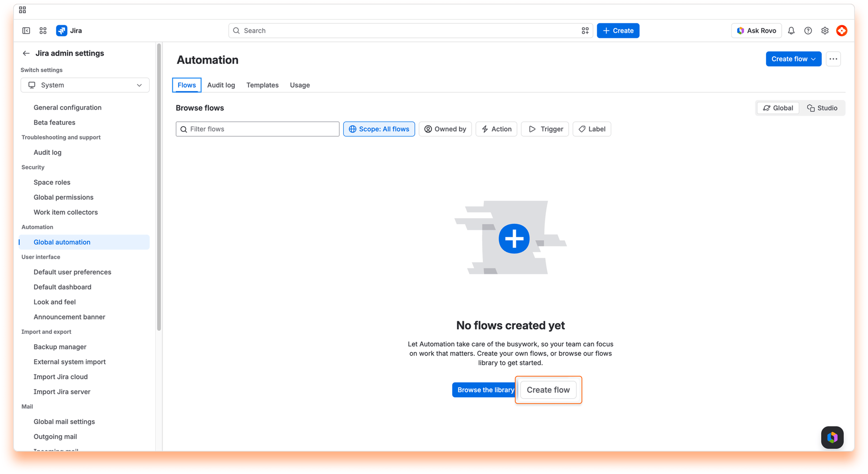Open the Create flow dropdown button
The height and width of the screenshot is (474, 868).
[x=794, y=59]
